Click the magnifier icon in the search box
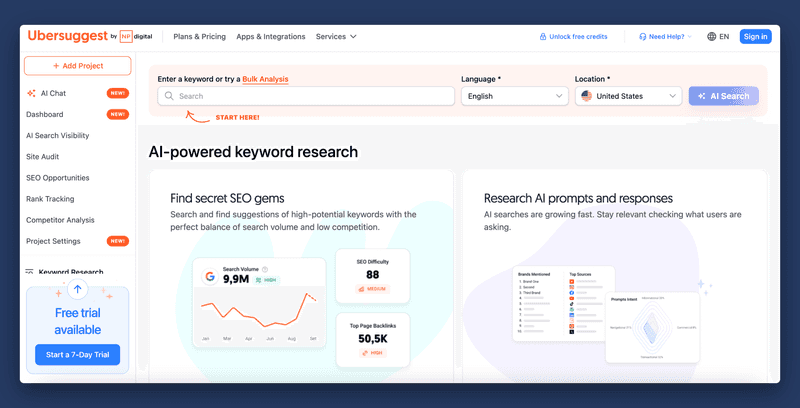This screenshot has height=408, width=800. point(169,96)
